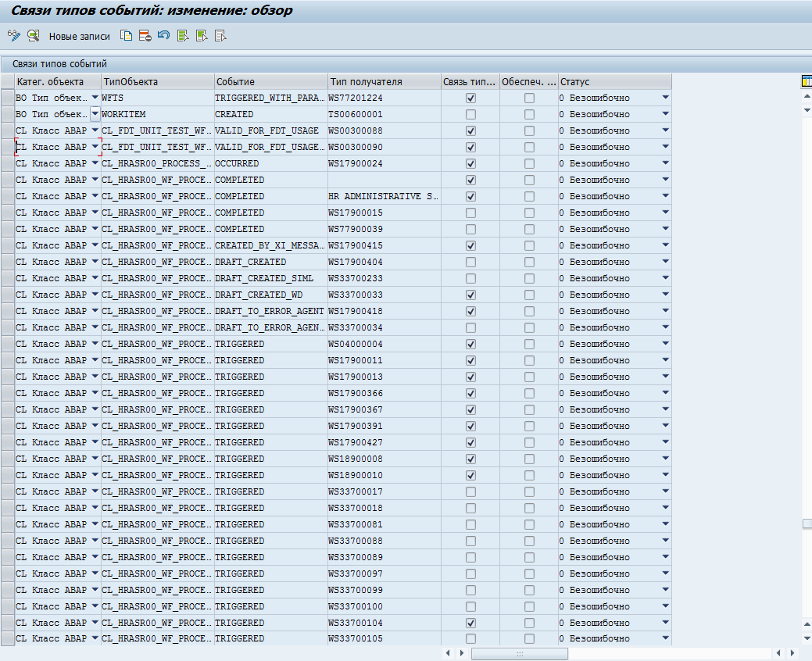Screen dimensions: 812x661
Task: Toggle 'Обеспеч.' checkbox for WS04000004 row
Action: click(529, 345)
